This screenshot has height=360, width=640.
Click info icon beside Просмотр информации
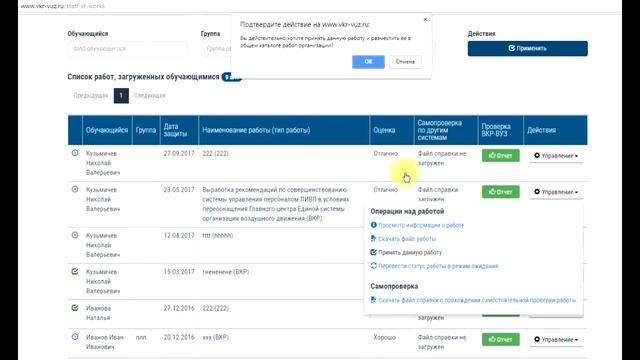373,225
